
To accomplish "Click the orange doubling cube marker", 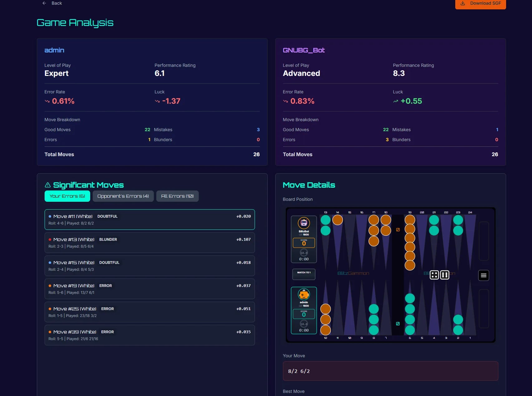I will point(398,230).
